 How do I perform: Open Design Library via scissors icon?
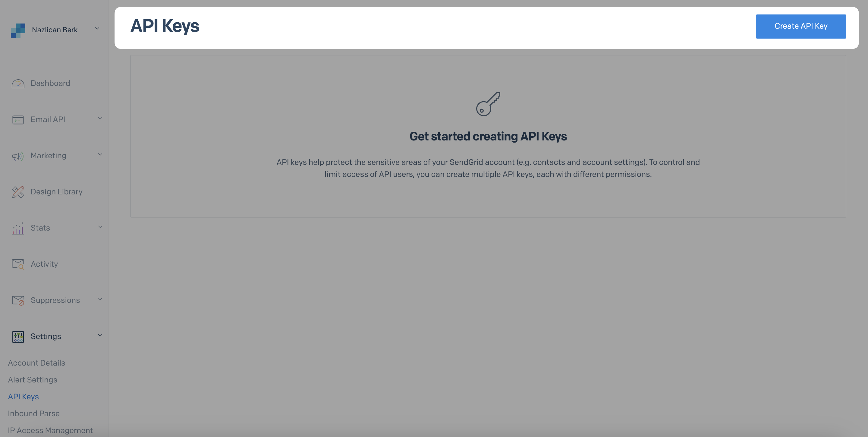[x=18, y=192]
